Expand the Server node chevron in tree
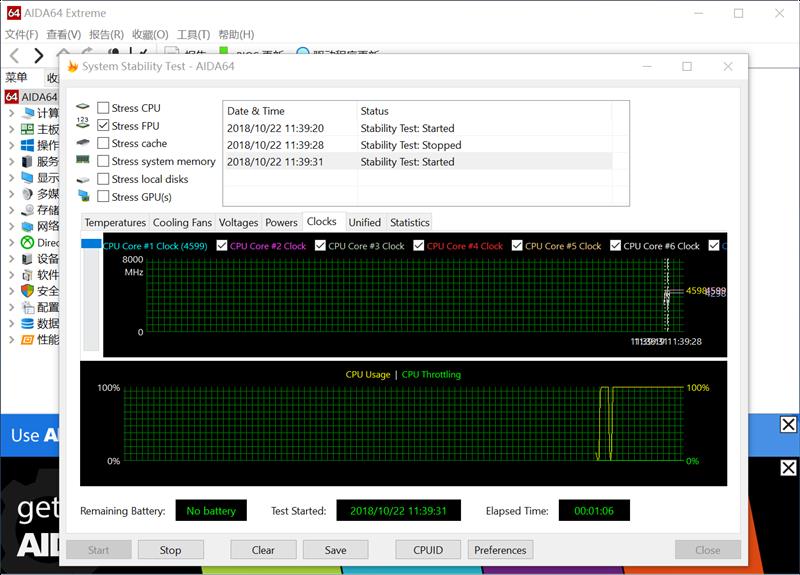Viewport: 800px width, 575px height. [11, 162]
